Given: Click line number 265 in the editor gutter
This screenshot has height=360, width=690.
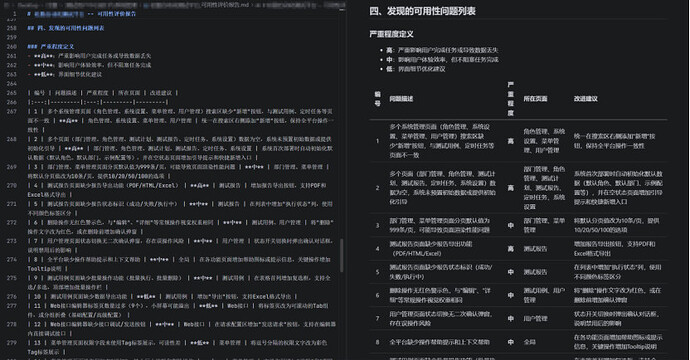Looking at the screenshot, I should (11, 93).
